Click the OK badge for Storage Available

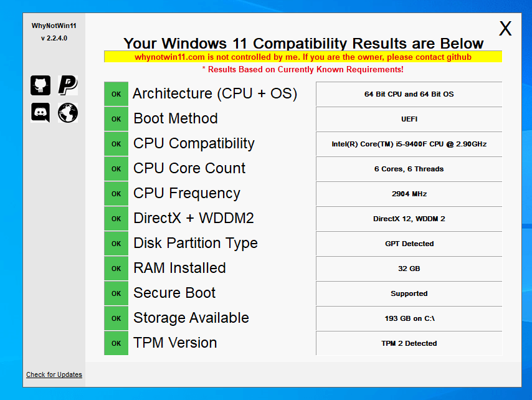click(116, 318)
